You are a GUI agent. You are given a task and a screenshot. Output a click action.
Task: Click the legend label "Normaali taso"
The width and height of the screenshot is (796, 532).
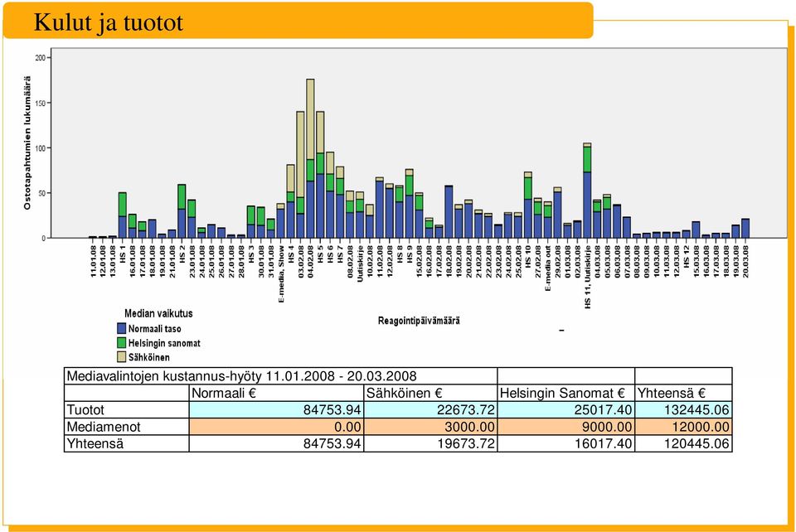point(154,329)
